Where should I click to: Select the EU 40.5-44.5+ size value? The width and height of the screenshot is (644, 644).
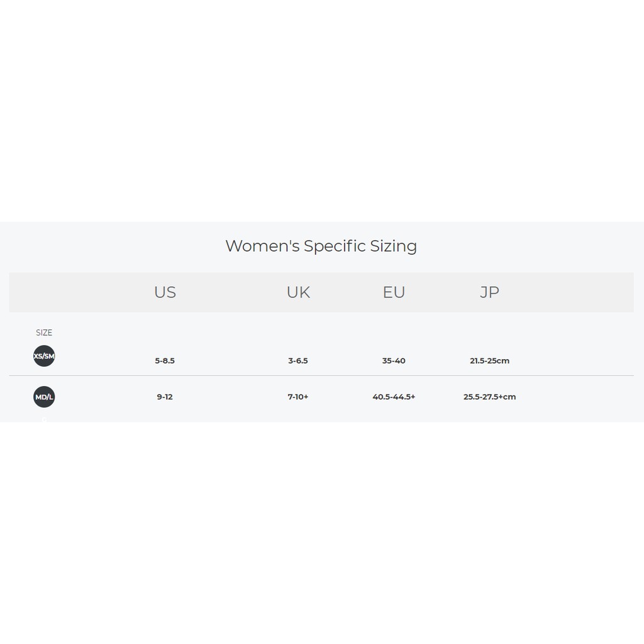tap(394, 397)
